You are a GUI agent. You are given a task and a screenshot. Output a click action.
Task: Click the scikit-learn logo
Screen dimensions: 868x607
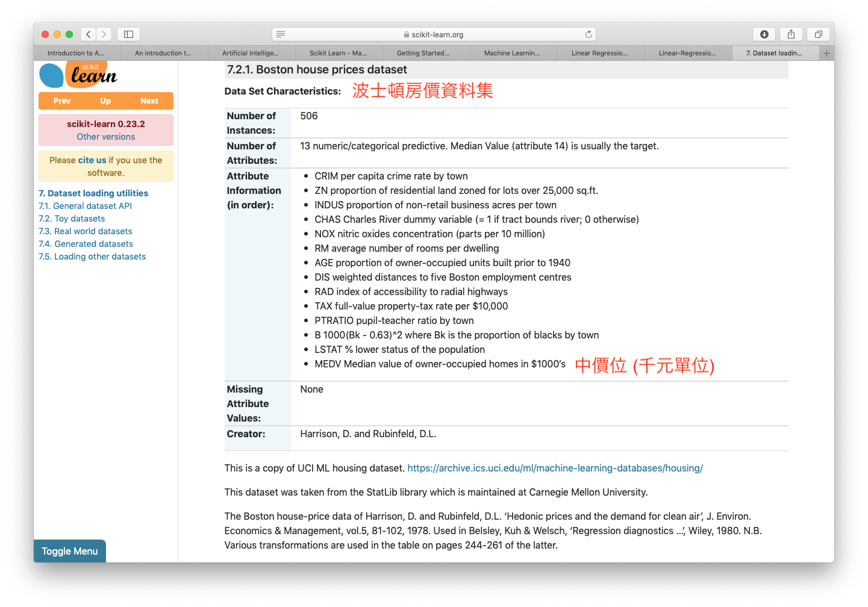[x=78, y=75]
